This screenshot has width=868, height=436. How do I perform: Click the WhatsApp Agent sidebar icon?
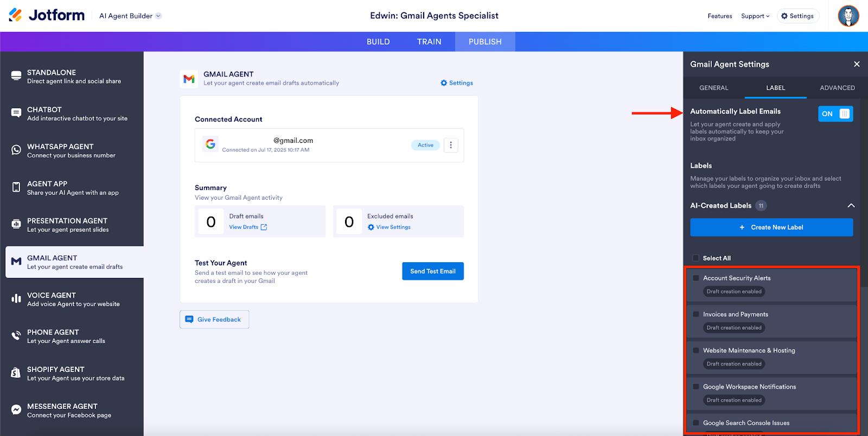(16, 150)
